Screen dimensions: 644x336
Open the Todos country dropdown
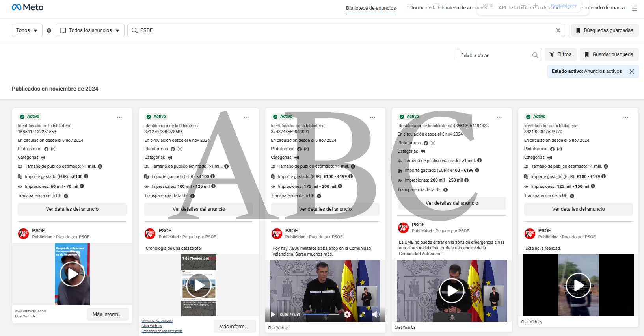[27, 30]
